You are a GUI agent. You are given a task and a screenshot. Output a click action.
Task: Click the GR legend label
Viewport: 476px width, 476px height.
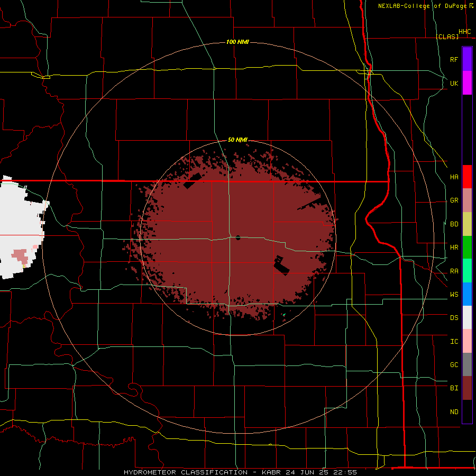454,200
